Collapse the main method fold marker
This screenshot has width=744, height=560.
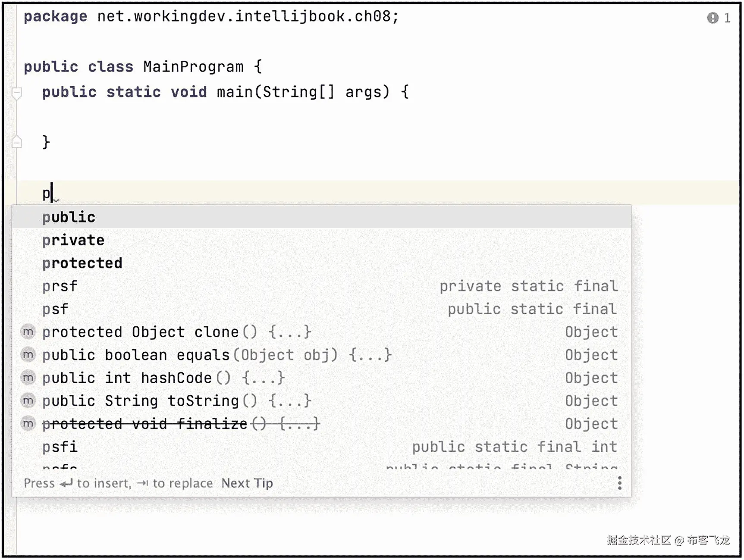point(17,92)
